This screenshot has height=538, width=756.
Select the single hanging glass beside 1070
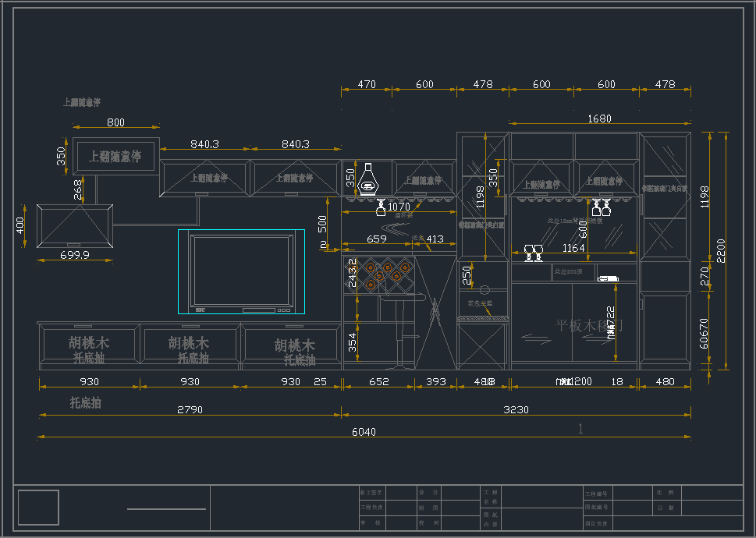(x=381, y=207)
